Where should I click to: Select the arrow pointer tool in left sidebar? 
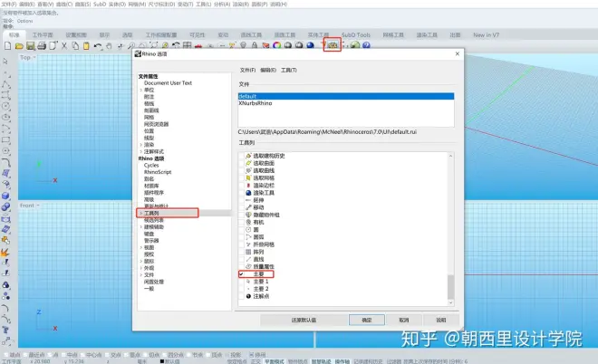point(5,62)
